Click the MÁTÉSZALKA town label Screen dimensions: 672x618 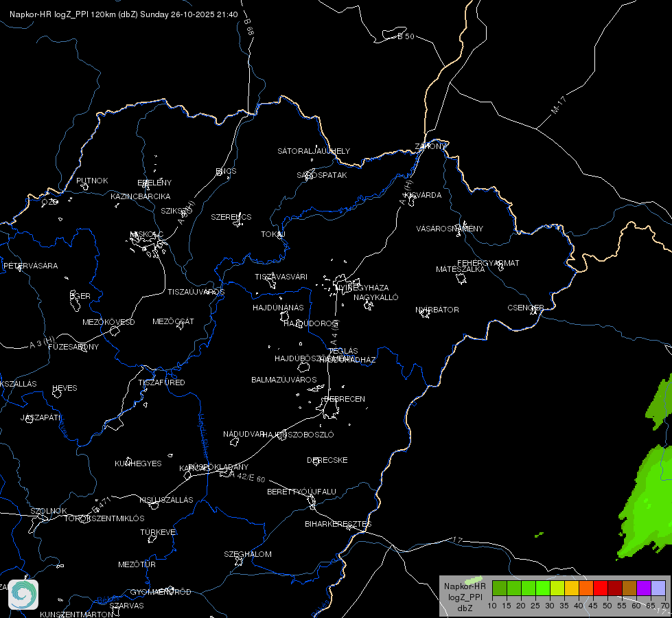(x=461, y=269)
